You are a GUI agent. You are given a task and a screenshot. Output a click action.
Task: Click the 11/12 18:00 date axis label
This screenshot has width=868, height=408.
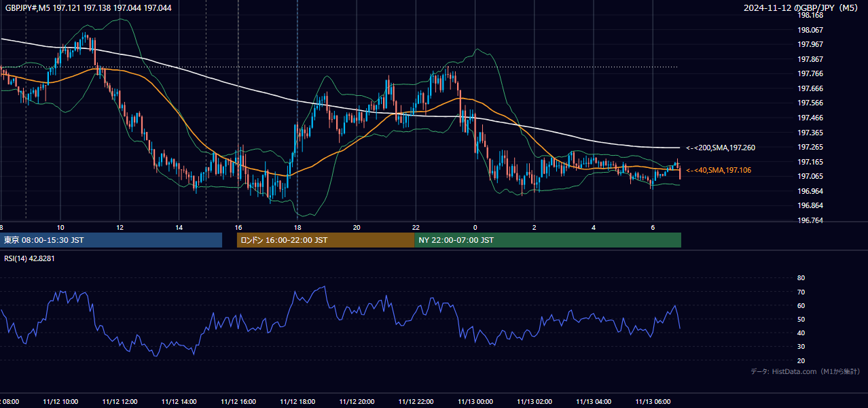click(x=297, y=402)
